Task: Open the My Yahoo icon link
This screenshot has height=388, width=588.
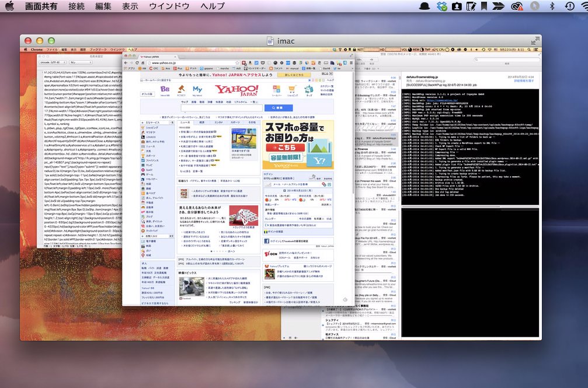Action: tap(197, 90)
